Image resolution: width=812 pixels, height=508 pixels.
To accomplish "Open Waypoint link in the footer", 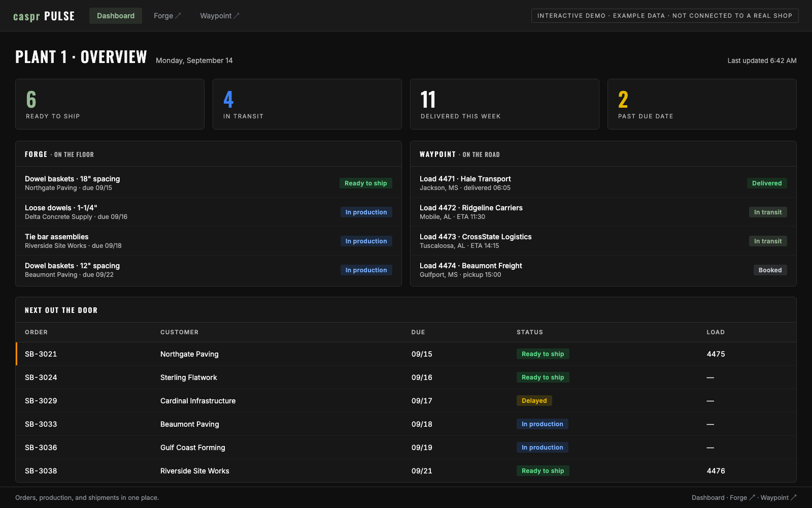I will point(779,498).
